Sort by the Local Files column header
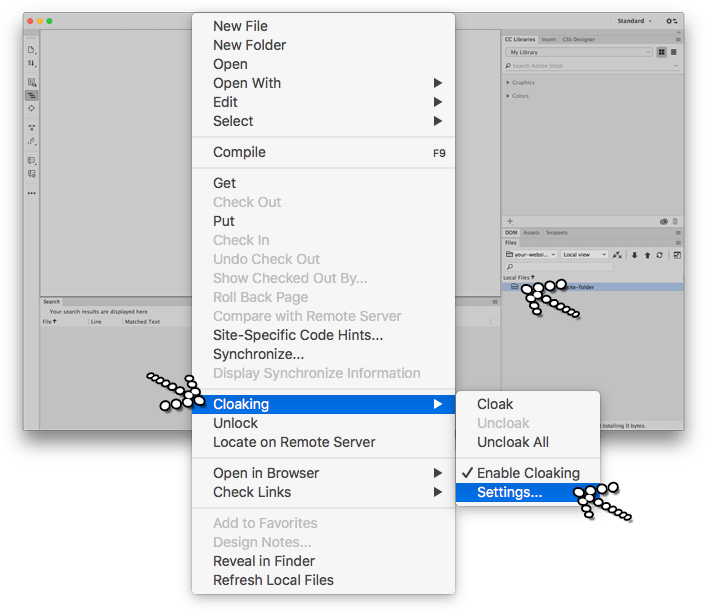The height and width of the screenshot is (615, 707). [519, 278]
